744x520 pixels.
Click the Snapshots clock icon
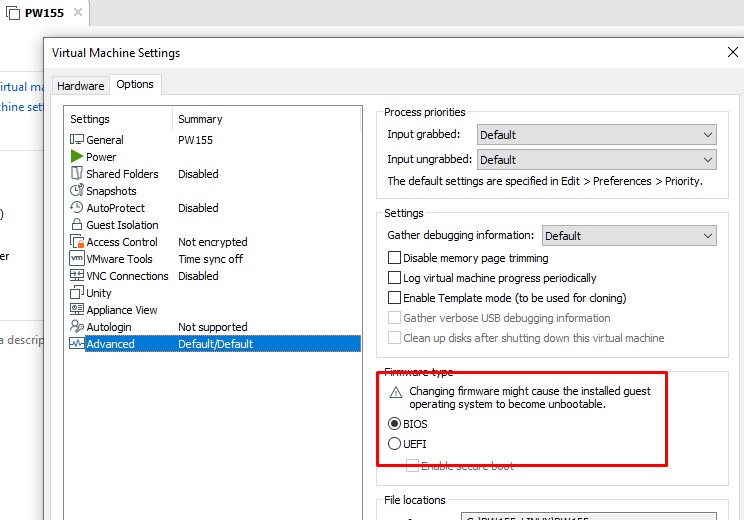pyautogui.click(x=76, y=190)
